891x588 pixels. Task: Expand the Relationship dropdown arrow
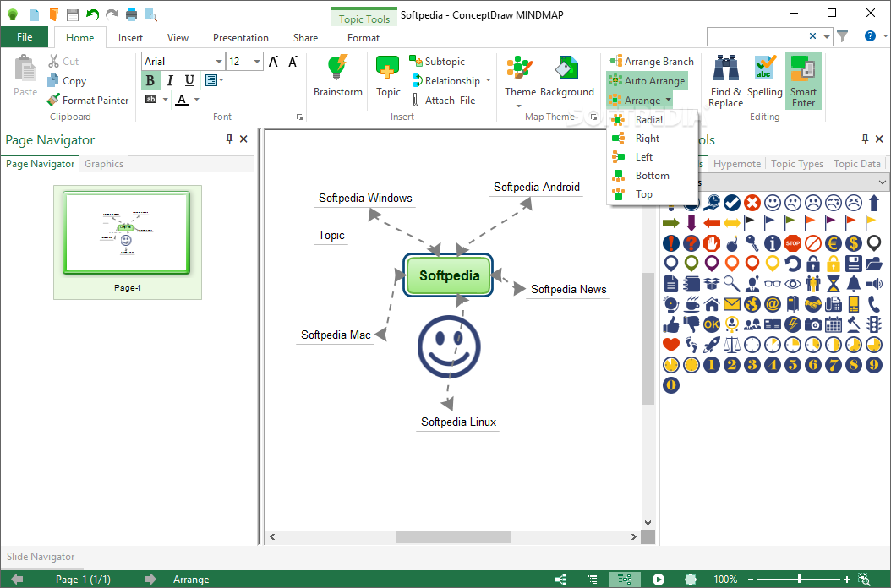pyautogui.click(x=488, y=80)
